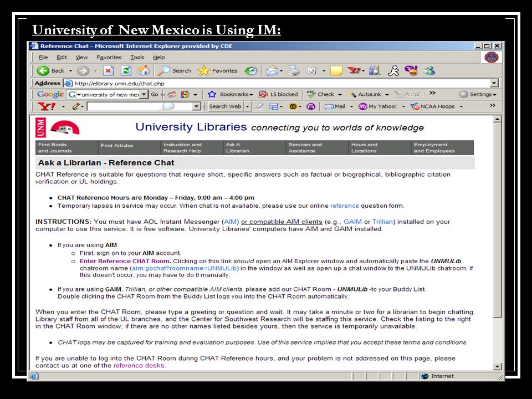Open the History icon next to Favorites

[x=251, y=70]
